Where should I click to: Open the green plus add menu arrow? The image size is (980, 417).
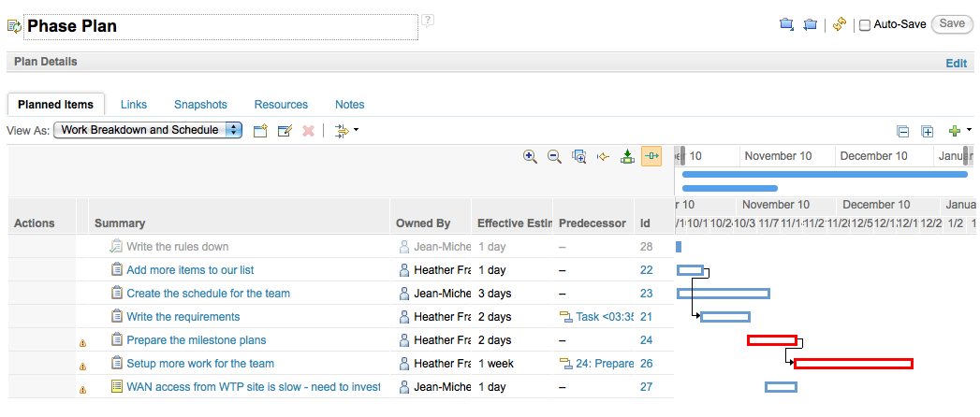click(969, 131)
